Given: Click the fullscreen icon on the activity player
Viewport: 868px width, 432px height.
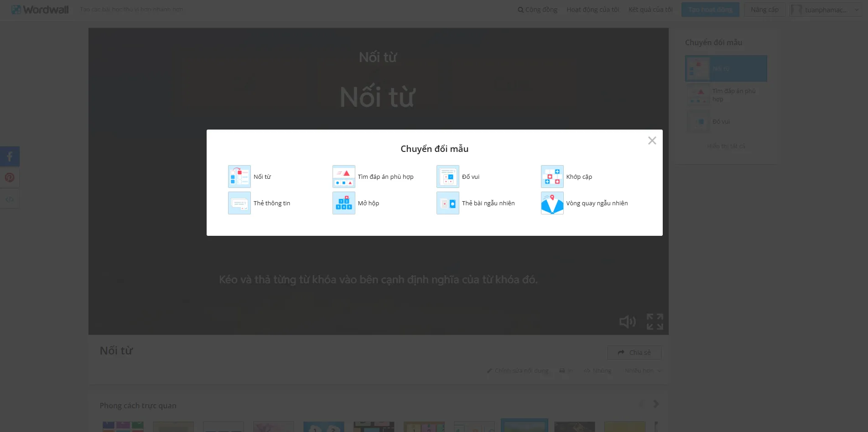Looking at the screenshot, I should (655, 321).
